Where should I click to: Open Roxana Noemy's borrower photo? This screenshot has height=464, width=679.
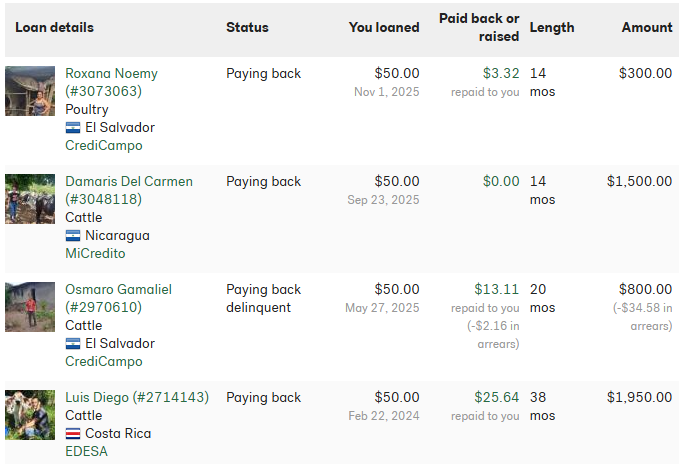(30, 91)
